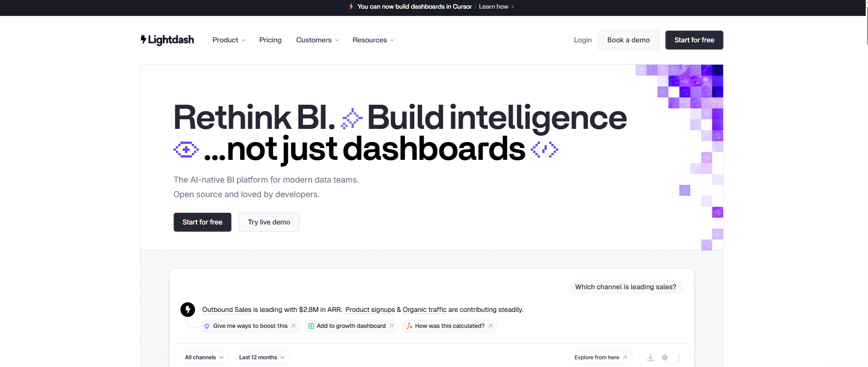
Task: Click the black Lightdash bolt avatar icon
Action: [x=188, y=310]
